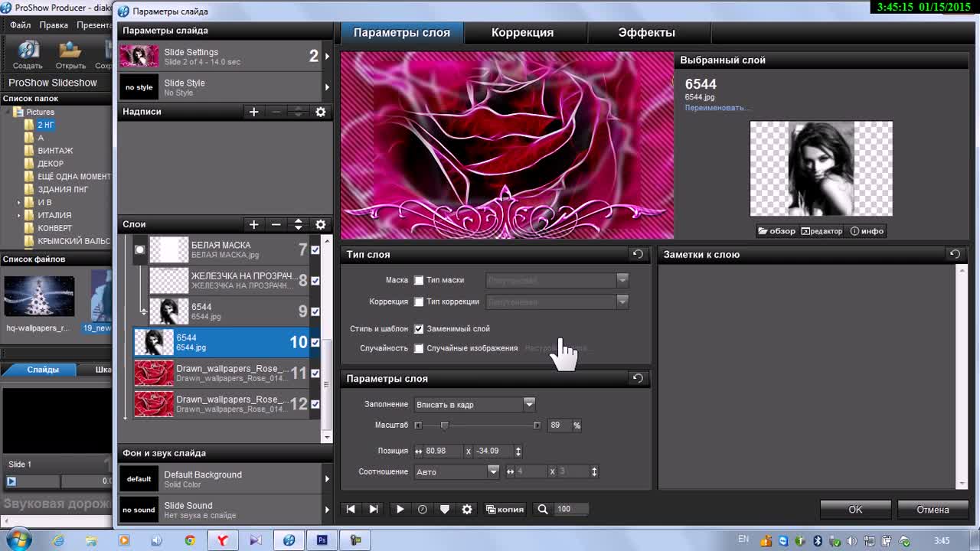Toggle visibility of layer 11 Drawn_wallpapers_Rose

click(315, 373)
